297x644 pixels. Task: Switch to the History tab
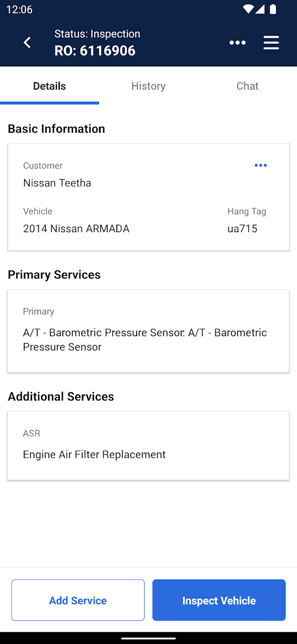pyautogui.click(x=148, y=86)
